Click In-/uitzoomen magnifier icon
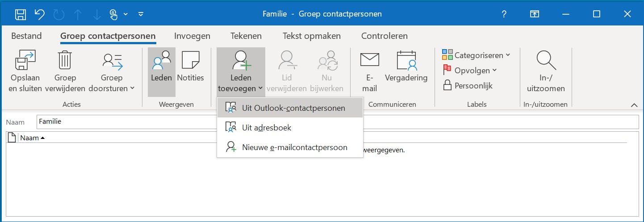The width and height of the screenshot is (644, 222). (x=545, y=61)
